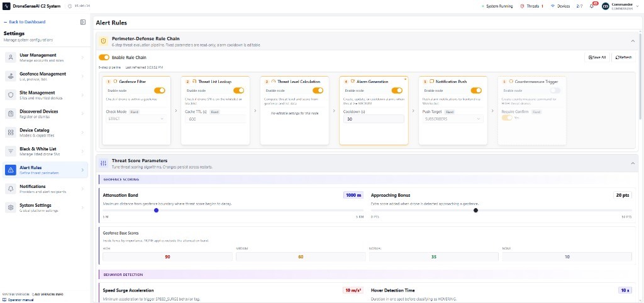The width and height of the screenshot is (644, 303).
Task: Click the Devices counter in header
Action: click(x=566, y=6)
